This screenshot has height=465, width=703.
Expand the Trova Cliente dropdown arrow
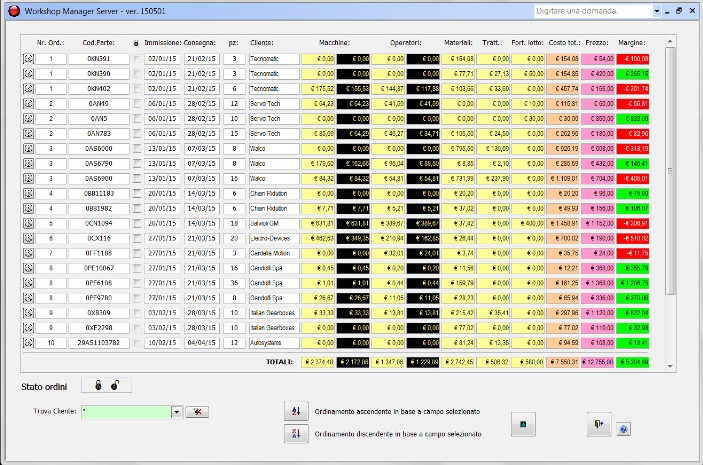[177, 412]
